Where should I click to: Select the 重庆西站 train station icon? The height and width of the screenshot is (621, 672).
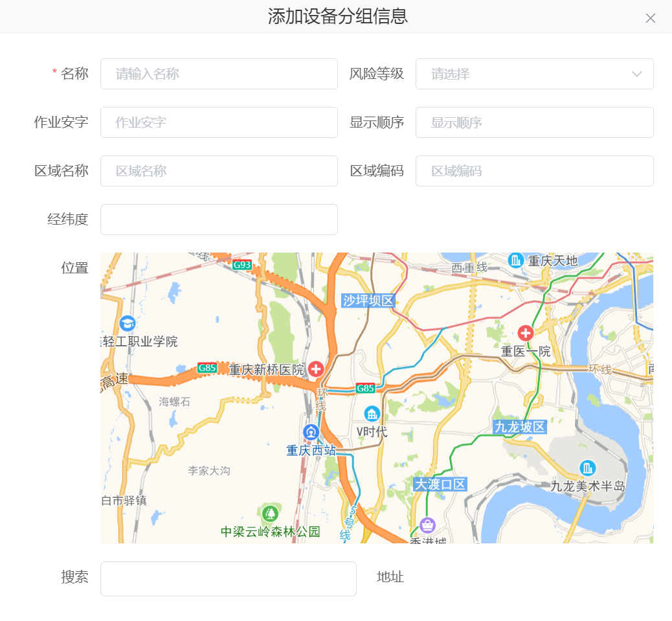coord(311,432)
